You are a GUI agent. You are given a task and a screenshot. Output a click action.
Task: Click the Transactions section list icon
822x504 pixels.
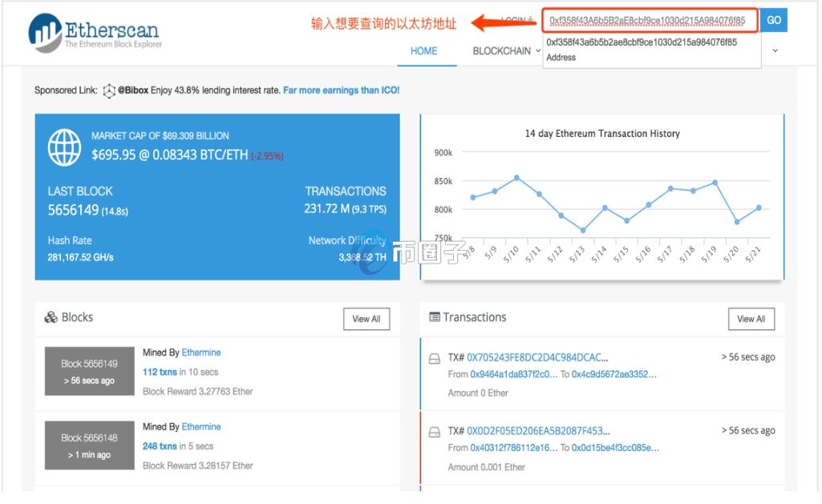[435, 317]
